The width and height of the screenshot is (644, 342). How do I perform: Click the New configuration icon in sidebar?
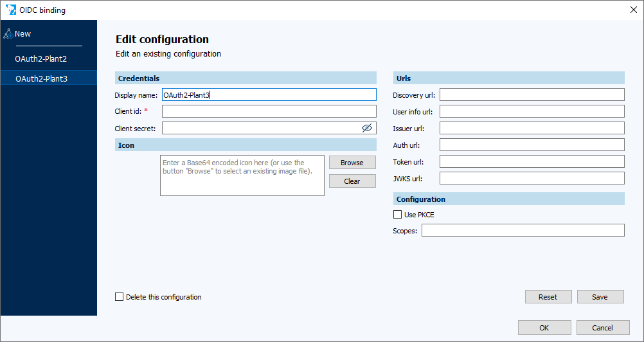8,34
